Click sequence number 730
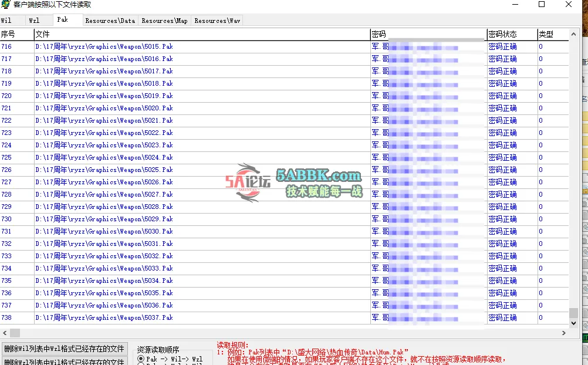The image size is (588, 365). [x=6, y=219]
